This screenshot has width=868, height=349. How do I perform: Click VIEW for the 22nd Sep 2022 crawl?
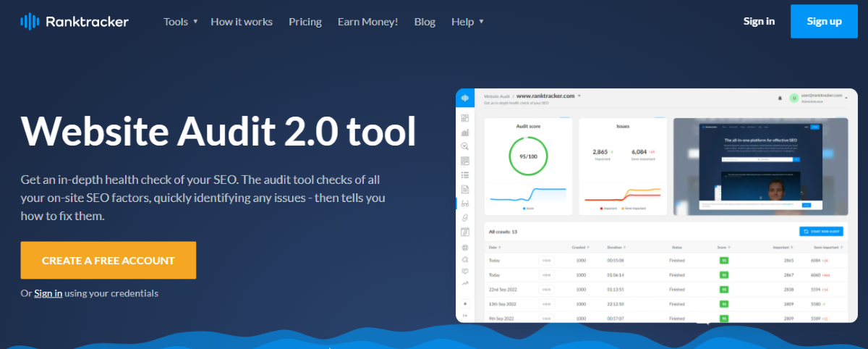point(546,290)
